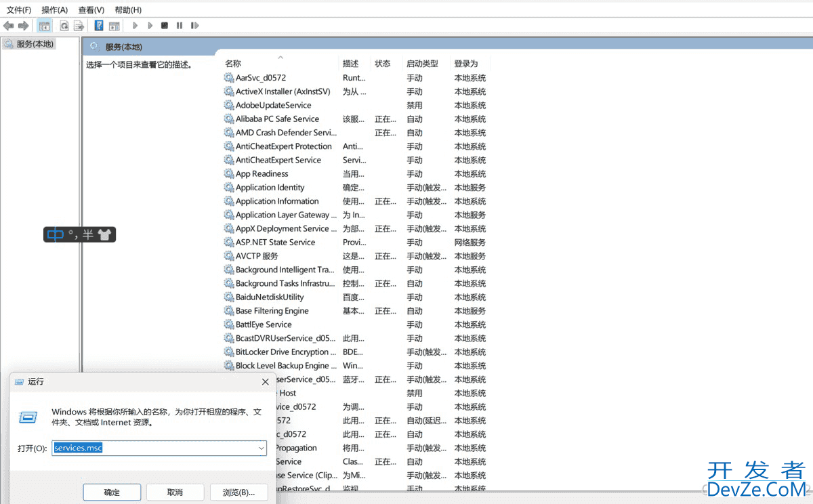This screenshot has height=504, width=813.
Task: Start the selected service
Action: pyautogui.click(x=134, y=25)
